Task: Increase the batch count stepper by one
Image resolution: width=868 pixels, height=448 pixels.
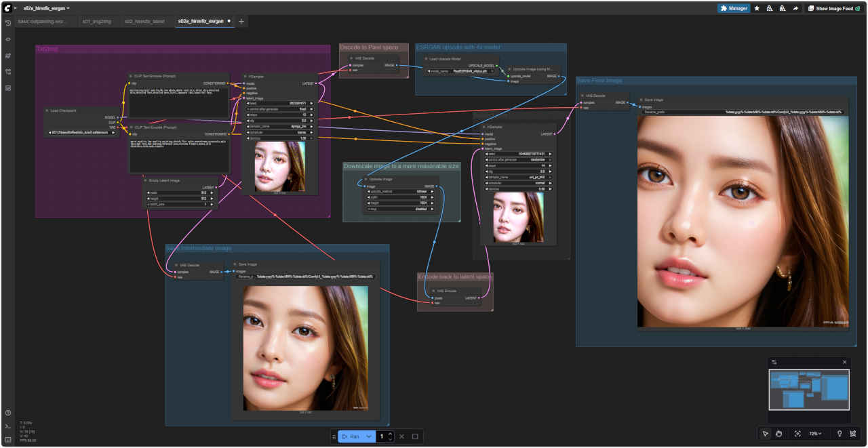Action: tap(389, 434)
